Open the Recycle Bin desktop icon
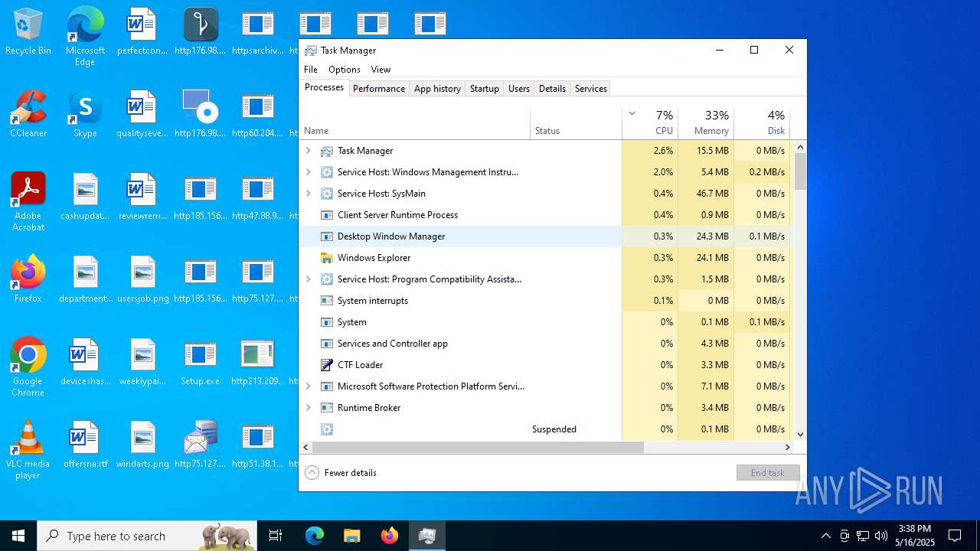 tap(28, 32)
